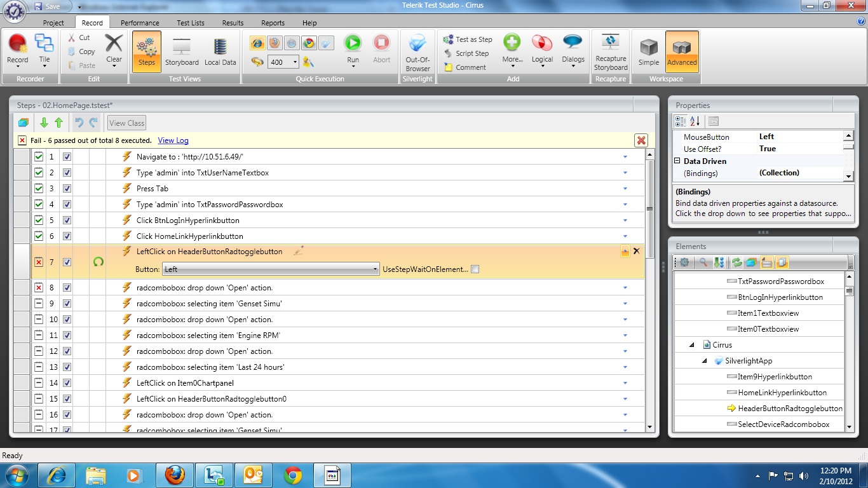Screen dimensions: 868x488
Task: Show properties in categorized view
Action: tap(681, 121)
